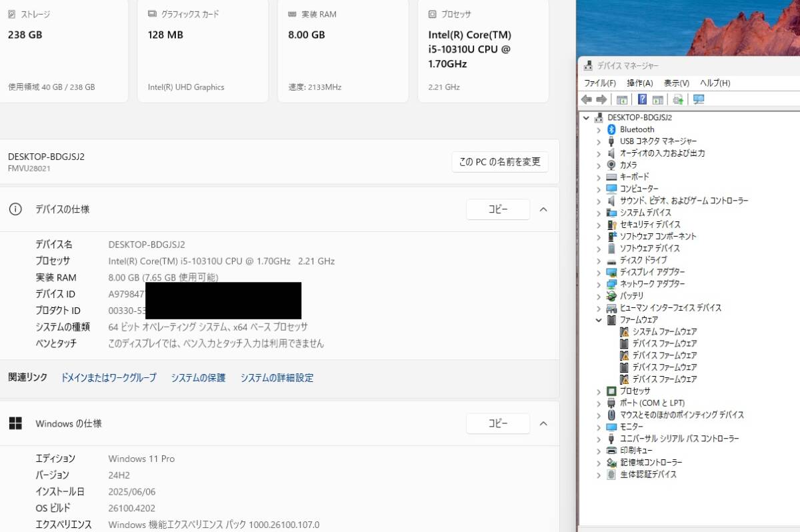Click the Windows 11 Pro edition text
800x532 pixels.
click(x=141, y=459)
